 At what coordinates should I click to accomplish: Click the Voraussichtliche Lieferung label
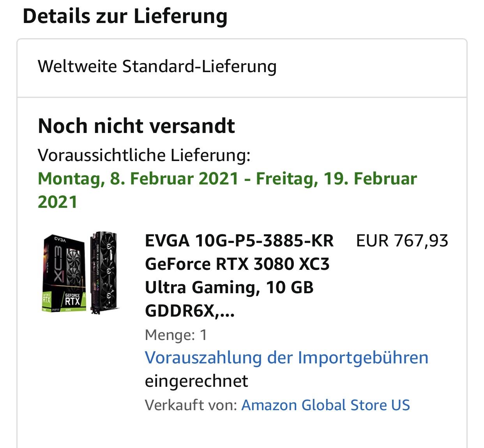(144, 155)
